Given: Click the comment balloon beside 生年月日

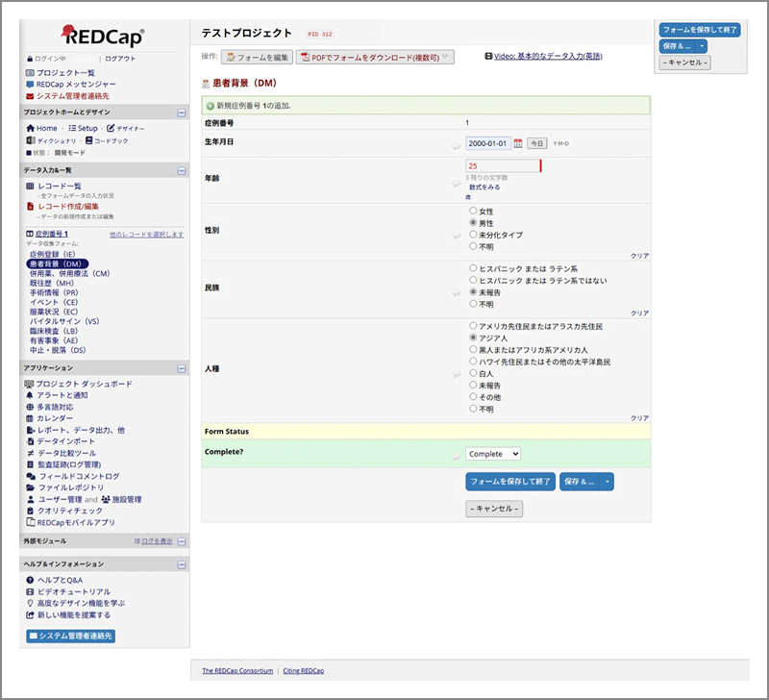Looking at the screenshot, I should click(x=457, y=147).
